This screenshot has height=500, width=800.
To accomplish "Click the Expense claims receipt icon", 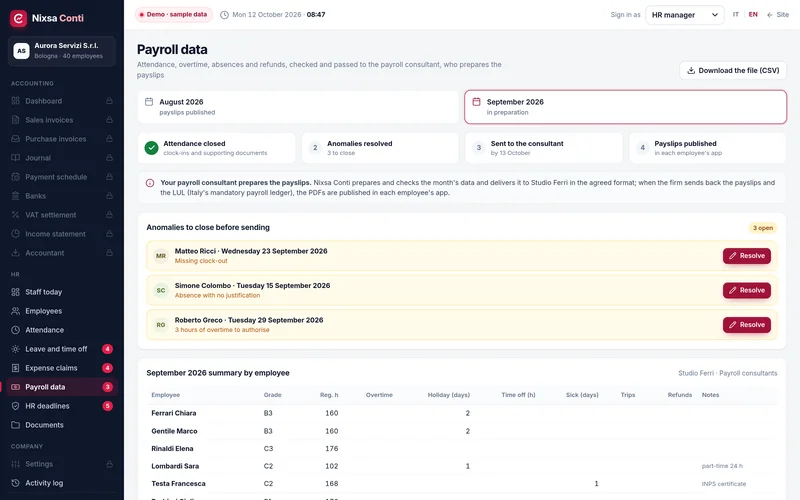I will click(15, 368).
